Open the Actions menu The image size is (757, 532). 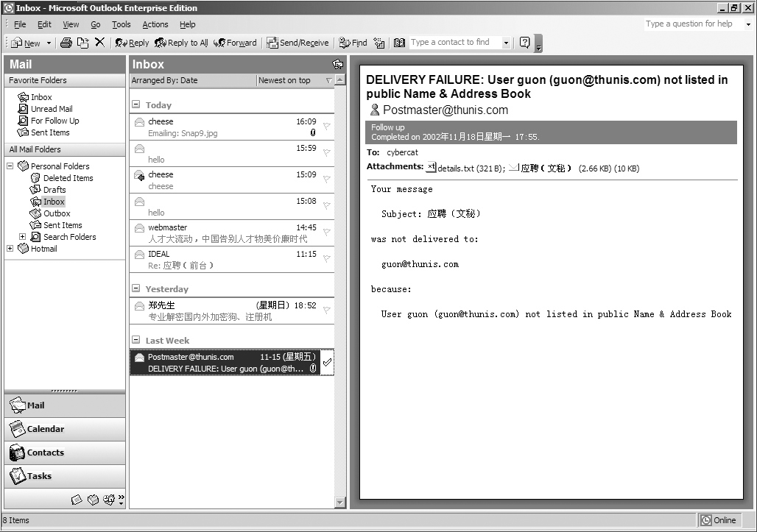155,24
